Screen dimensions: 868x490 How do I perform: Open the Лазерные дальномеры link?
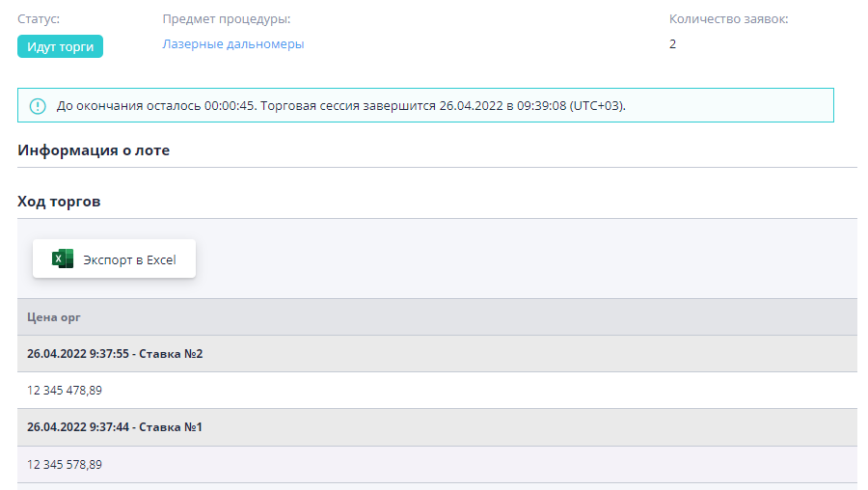pos(232,44)
